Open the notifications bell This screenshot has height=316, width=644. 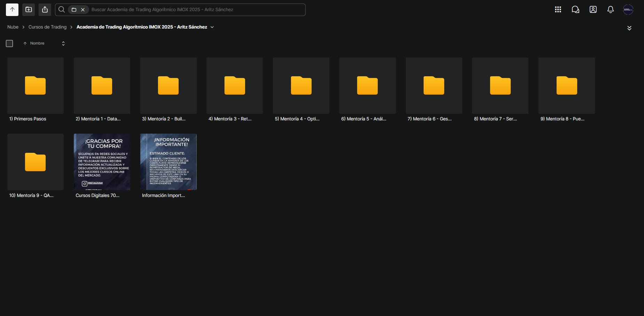(611, 10)
